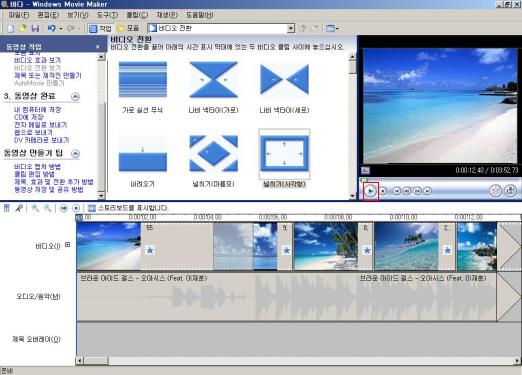Click the Play button in preview monitor
Image resolution: width=522 pixels, height=375 pixels.
pyautogui.click(x=370, y=191)
